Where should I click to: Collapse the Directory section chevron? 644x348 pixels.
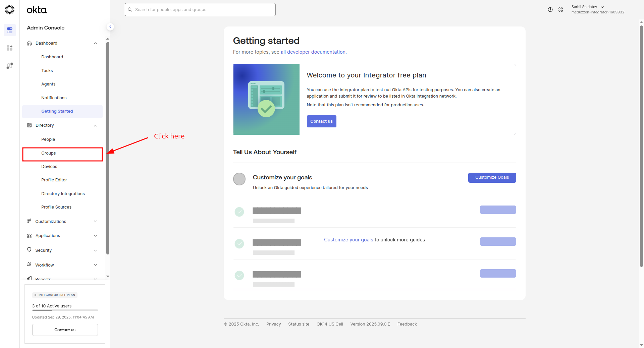(x=96, y=125)
